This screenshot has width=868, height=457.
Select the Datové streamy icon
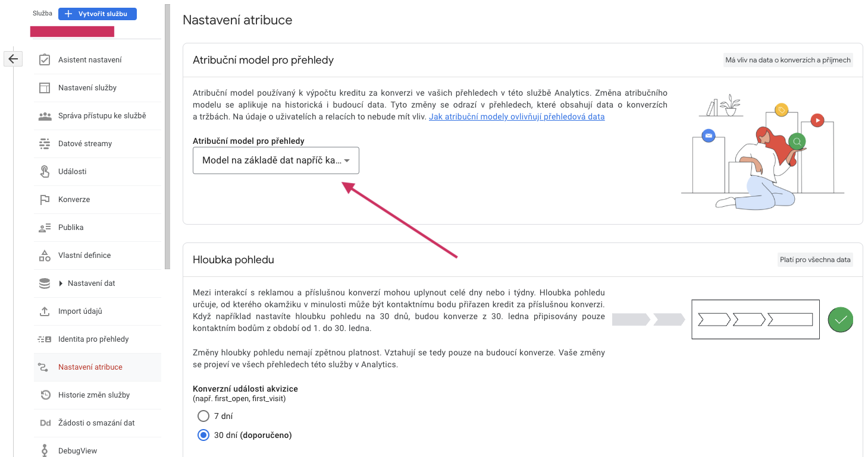(x=45, y=144)
